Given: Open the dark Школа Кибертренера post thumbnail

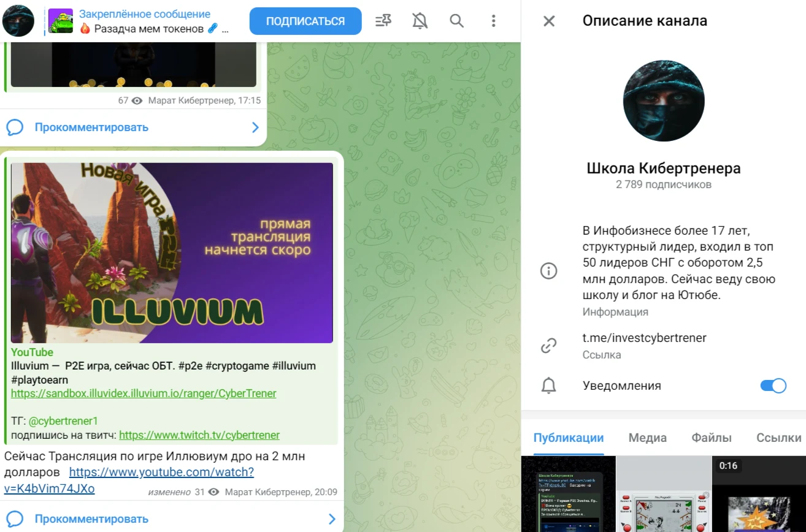Looking at the screenshot, I should (x=568, y=494).
